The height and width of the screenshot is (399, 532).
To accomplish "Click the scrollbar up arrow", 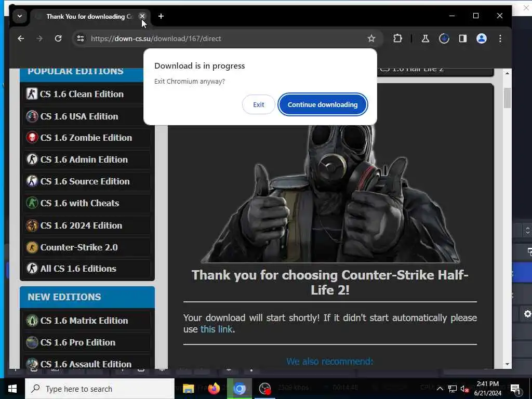I will 507,73.
